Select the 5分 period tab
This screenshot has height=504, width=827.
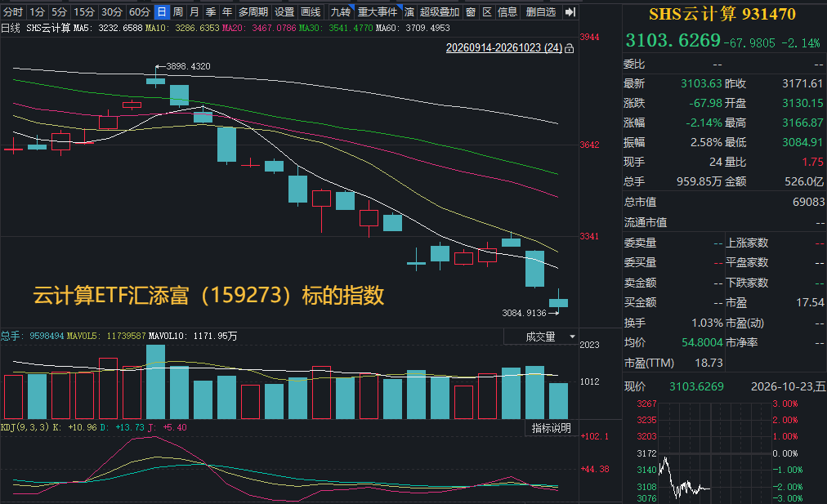pos(59,12)
